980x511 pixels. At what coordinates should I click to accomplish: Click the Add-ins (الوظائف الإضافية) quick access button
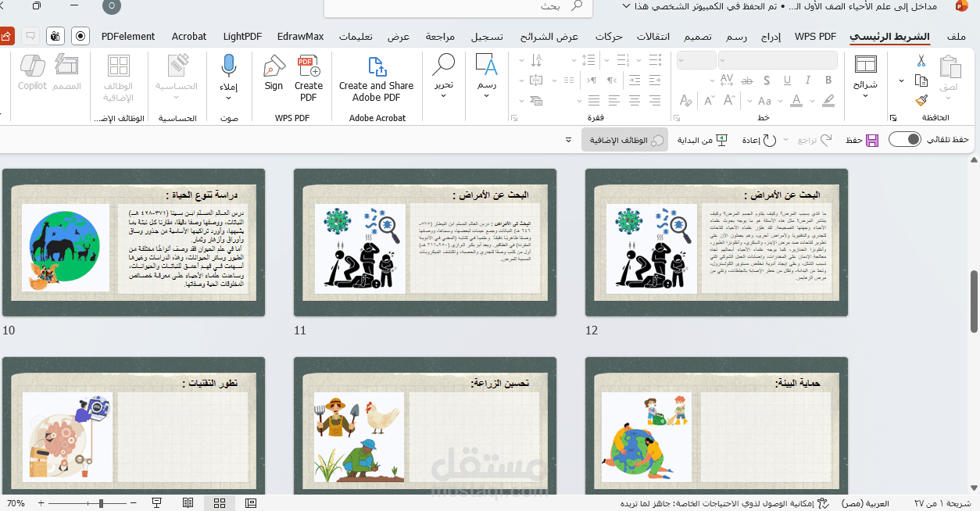[625, 140]
